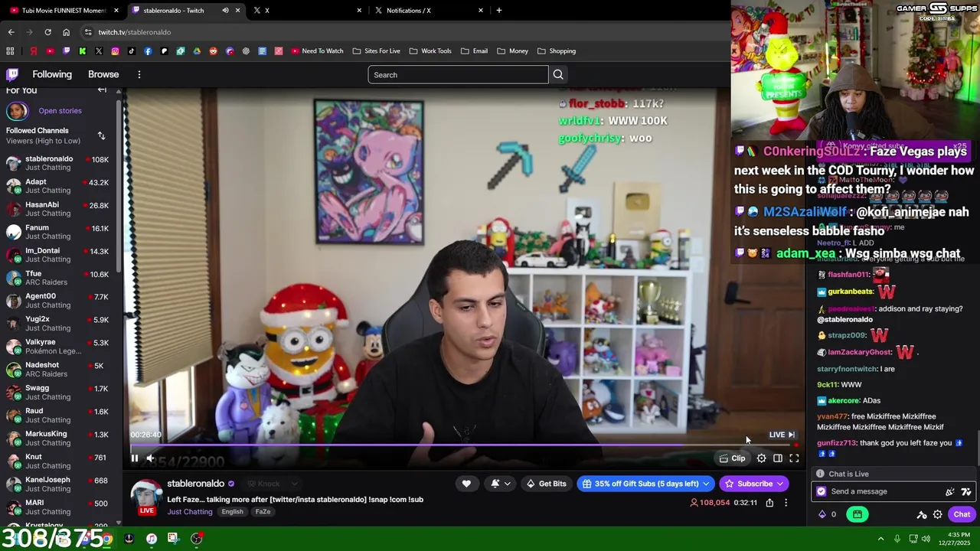This screenshot has width=980, height=551.
Task: Open the moderation hammer icon in chat
Action: click(x=922, y=514)
